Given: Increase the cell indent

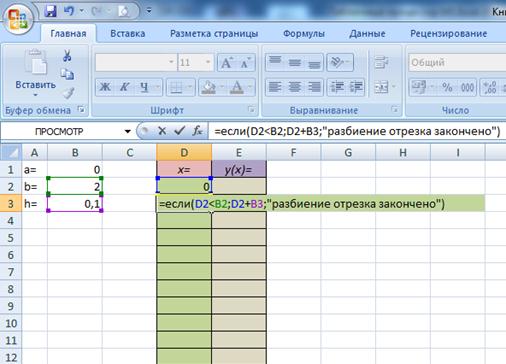Looking at the screenshot, I should pos(355,87).
